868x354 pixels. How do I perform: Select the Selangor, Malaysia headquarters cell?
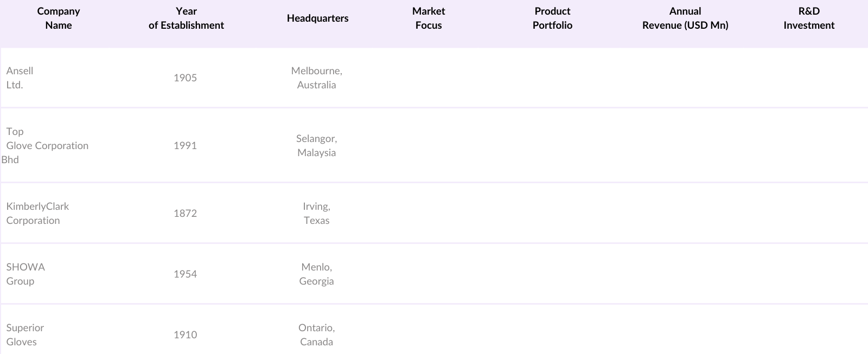316,146
